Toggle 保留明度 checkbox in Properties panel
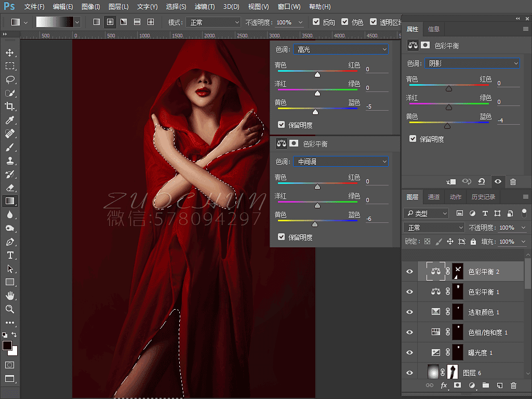The height and width of the screenshot is (399, 532). 413,139
